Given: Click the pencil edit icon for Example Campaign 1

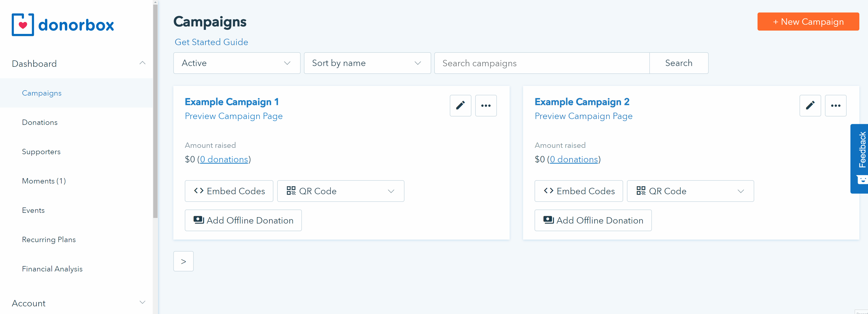Looking at the screenshot, I should (x=460, y=106).
